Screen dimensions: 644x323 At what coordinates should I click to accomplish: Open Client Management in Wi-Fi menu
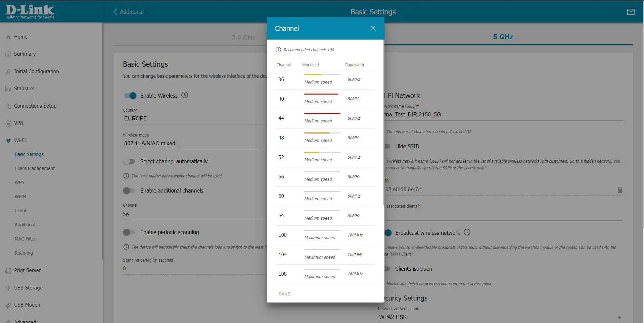(35, 168)
